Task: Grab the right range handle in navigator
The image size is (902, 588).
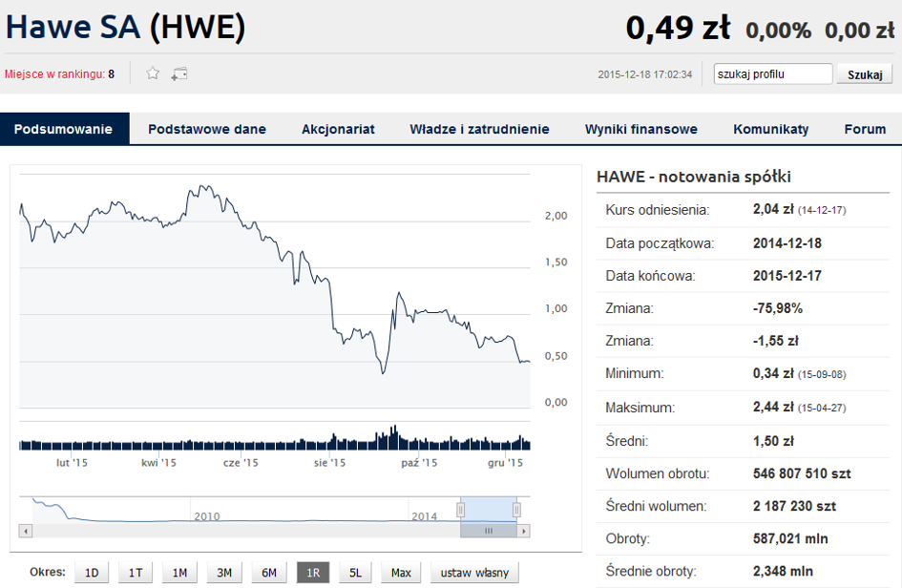Action: tap(516, 510)
